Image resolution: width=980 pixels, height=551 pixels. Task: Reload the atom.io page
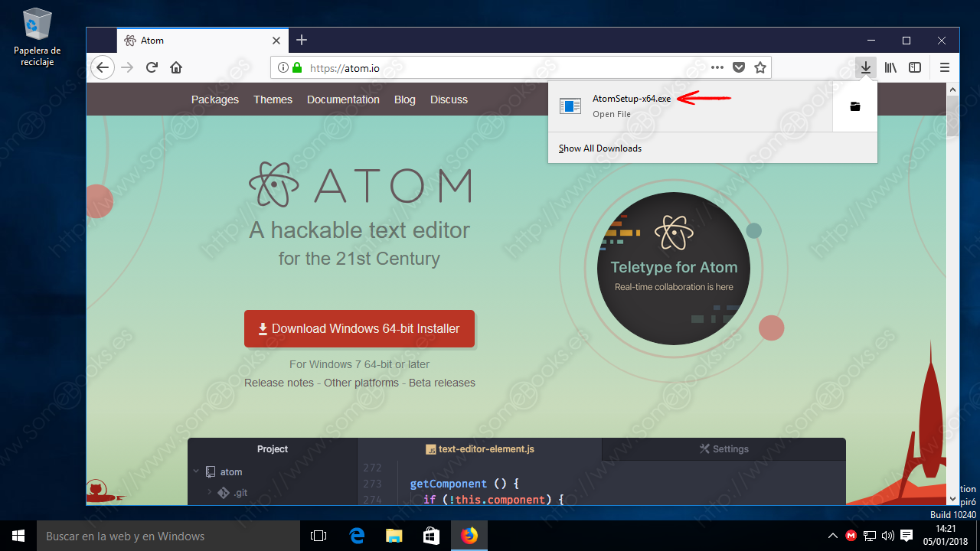pos(152,67)
